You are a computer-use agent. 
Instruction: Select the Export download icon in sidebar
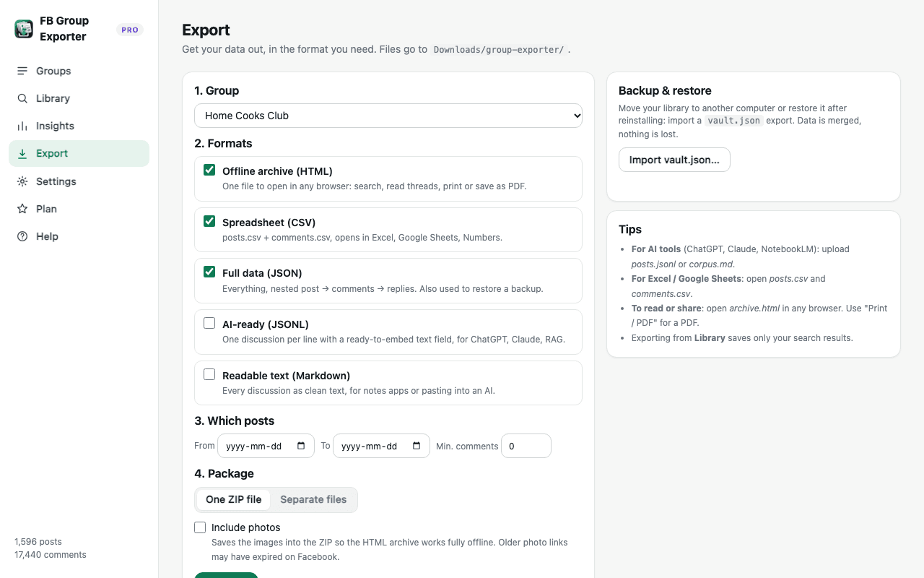click(22, 153)
